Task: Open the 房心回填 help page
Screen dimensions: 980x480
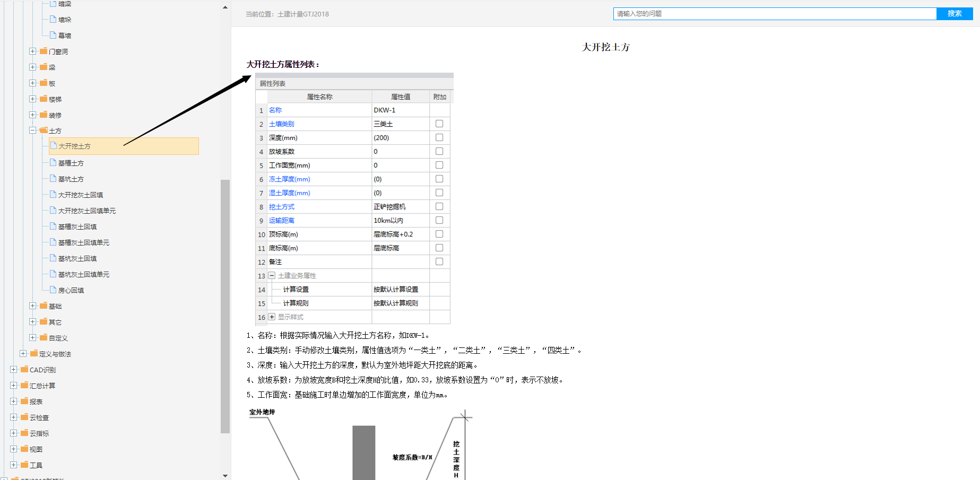Action: (x=71, y=290)
